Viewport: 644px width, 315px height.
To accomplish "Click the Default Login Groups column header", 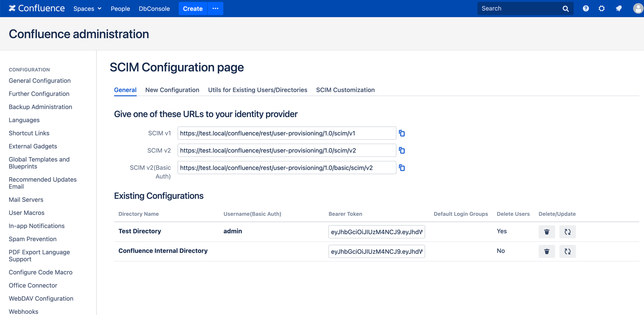I will point(461,214).
